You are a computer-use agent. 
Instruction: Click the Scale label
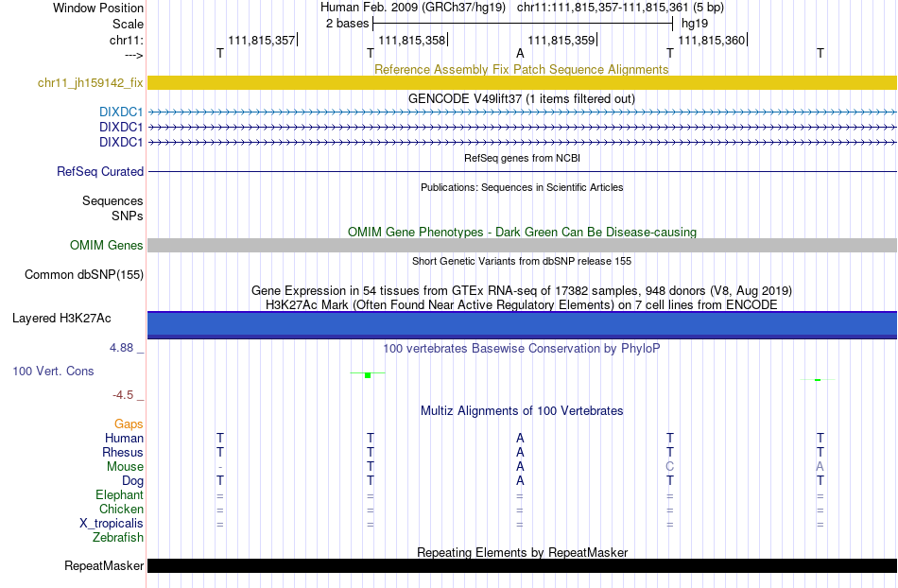click(x=128, y=24)
